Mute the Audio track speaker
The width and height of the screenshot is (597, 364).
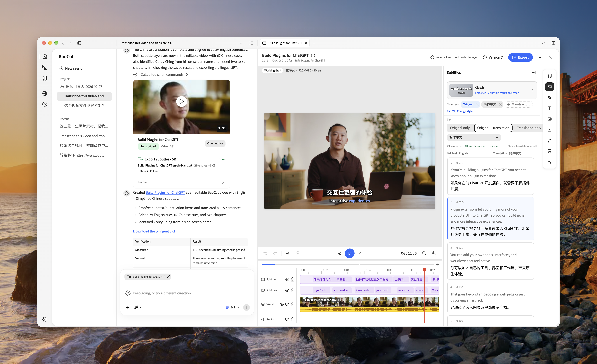pos(287,319)
